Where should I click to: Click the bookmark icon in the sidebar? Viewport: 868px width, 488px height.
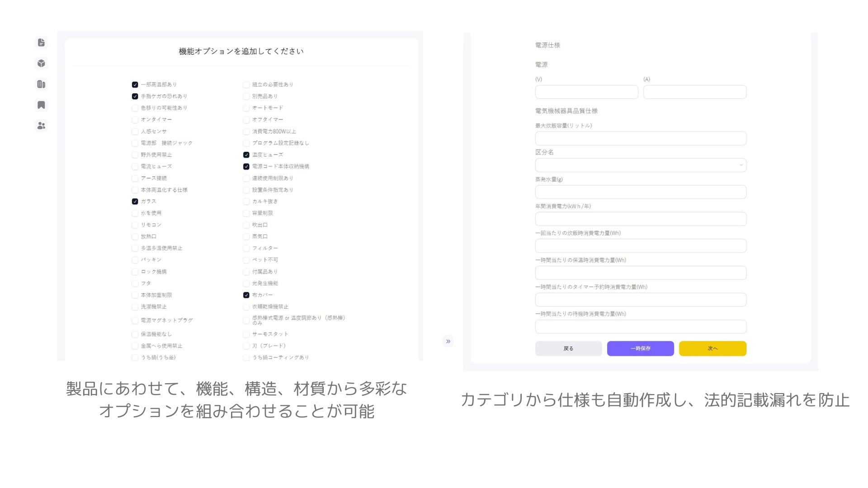(41, 105)
